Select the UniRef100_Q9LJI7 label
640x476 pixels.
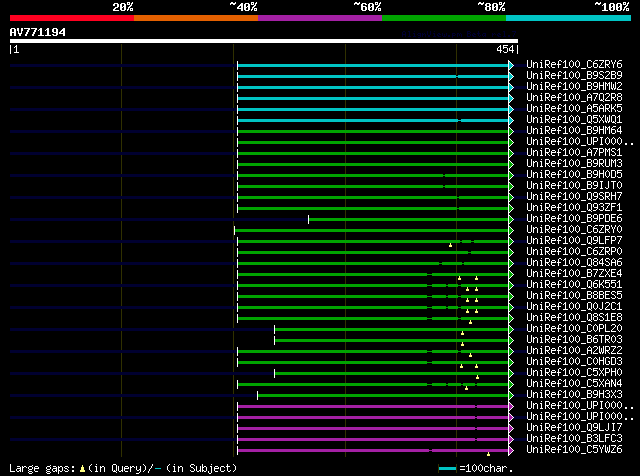[574, 428]
